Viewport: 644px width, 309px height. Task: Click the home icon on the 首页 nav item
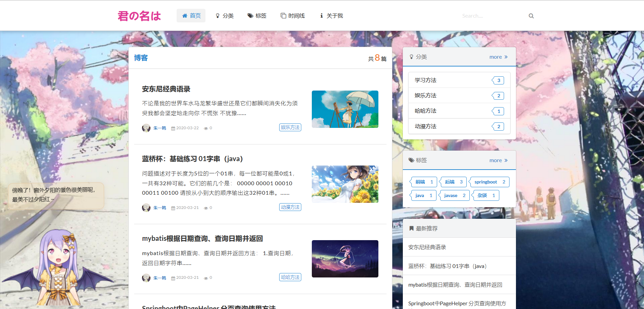tap(185, 15)
